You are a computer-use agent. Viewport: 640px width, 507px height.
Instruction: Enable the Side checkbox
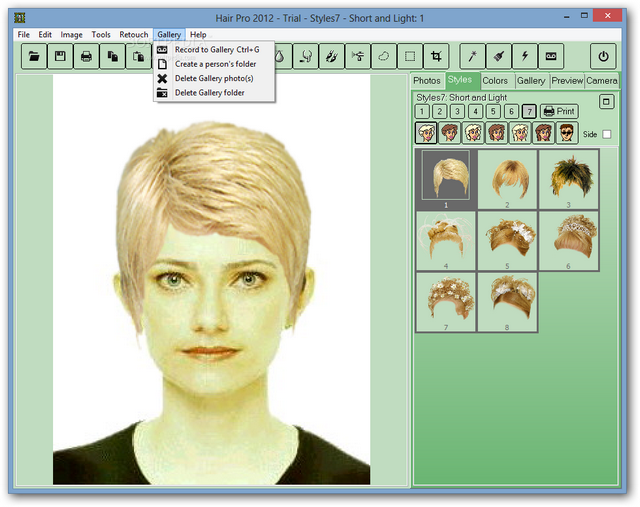tap(606, 134)
